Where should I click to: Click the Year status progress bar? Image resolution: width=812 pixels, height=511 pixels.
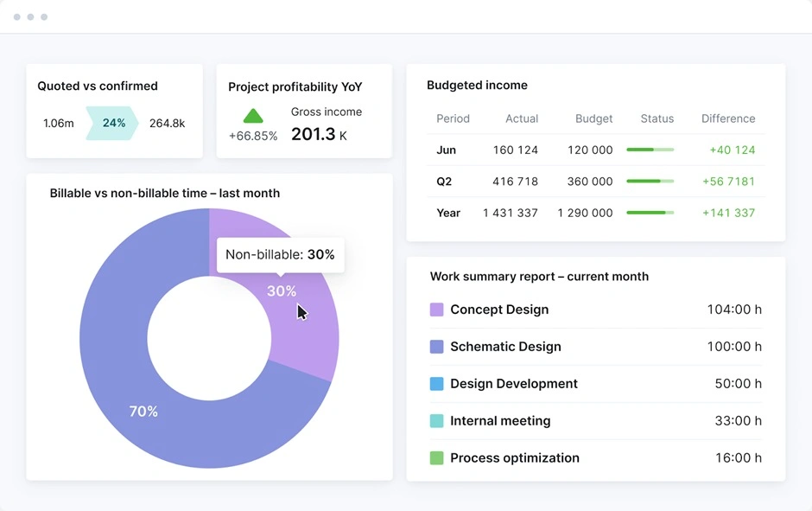point(650,213)
